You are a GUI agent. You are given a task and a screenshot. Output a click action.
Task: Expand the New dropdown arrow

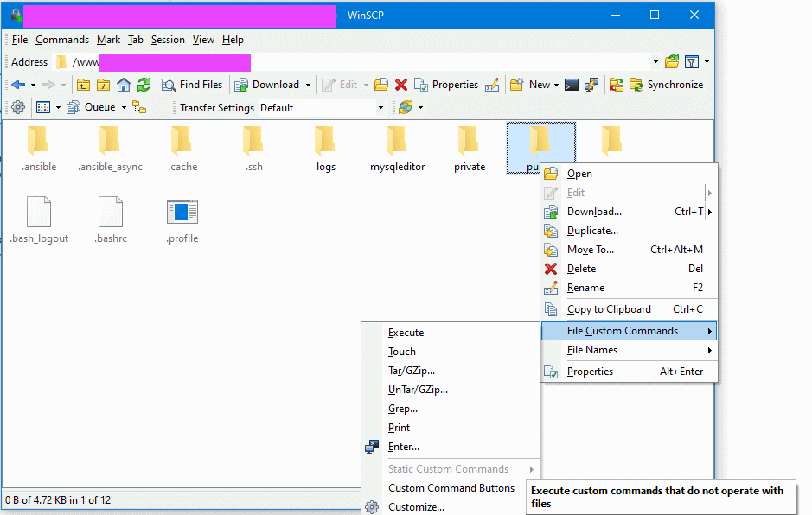556,85
